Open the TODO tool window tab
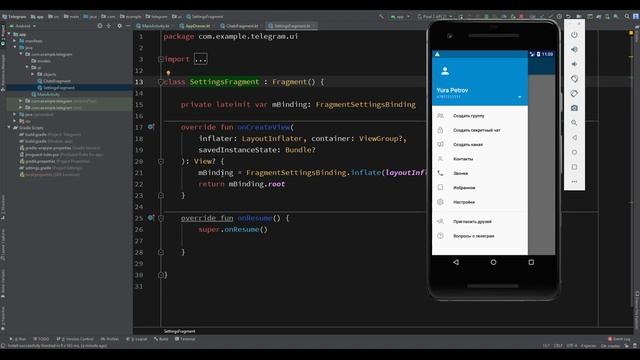Screen dimensions: 640x360 (x=41, y=339)
